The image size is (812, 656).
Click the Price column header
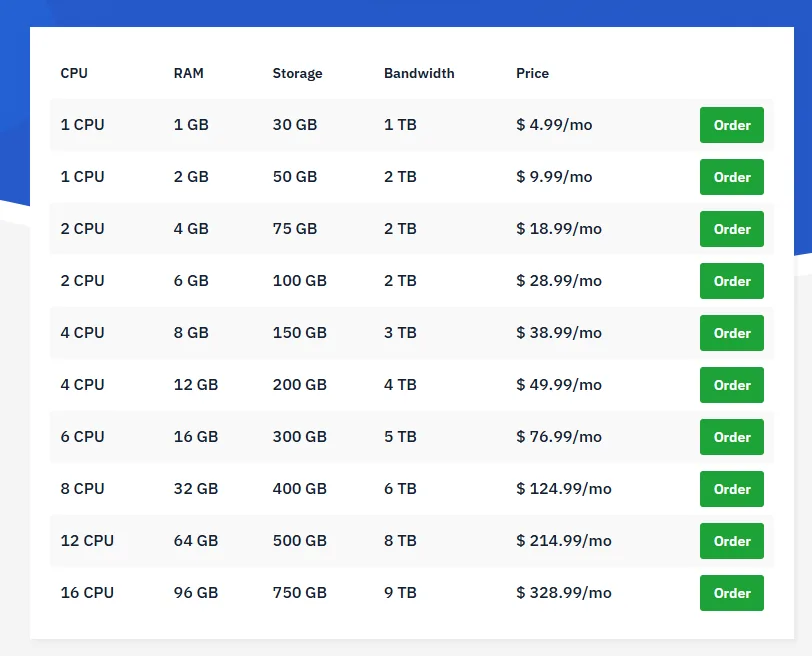[x=532, y=73]
